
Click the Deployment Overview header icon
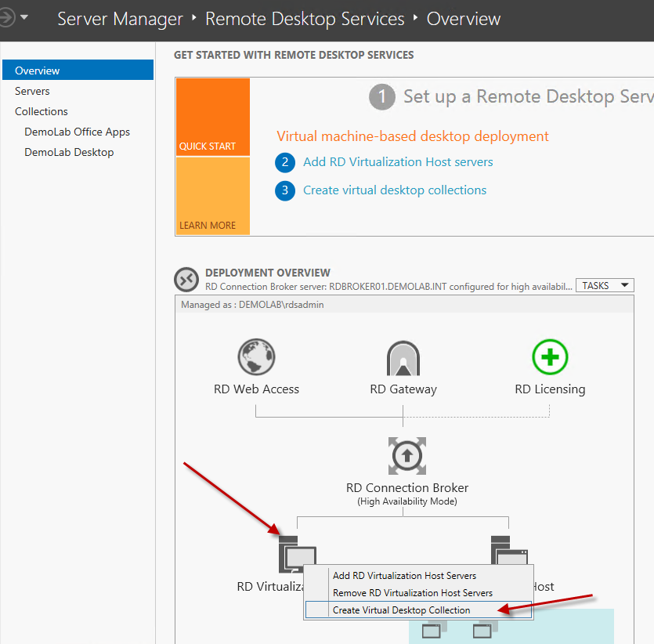pos(186,279)
